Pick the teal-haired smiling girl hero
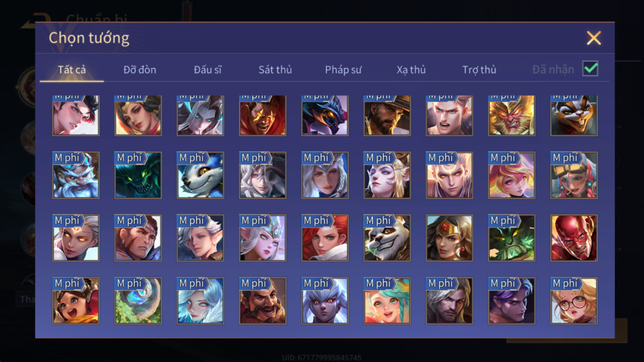This screenshot has height=362, width=644. point(387,301)
